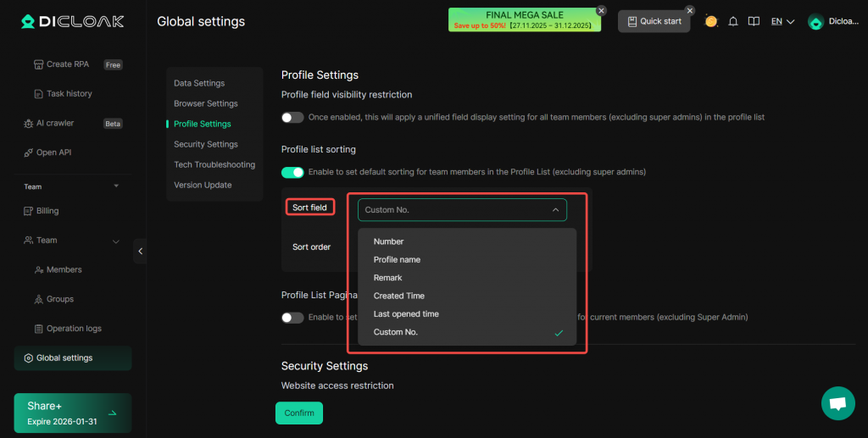Enable Profile field visibility restriction toggle

point(292,117)
